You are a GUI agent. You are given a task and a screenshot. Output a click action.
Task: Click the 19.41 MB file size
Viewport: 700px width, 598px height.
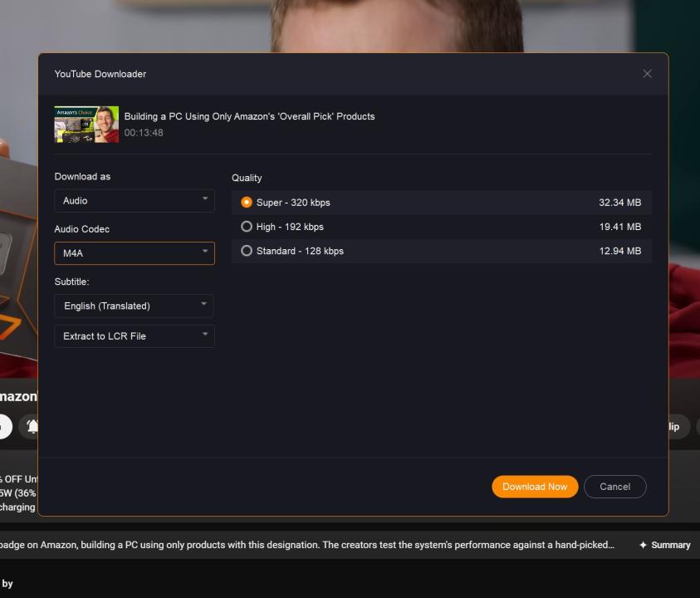point(619,227)
